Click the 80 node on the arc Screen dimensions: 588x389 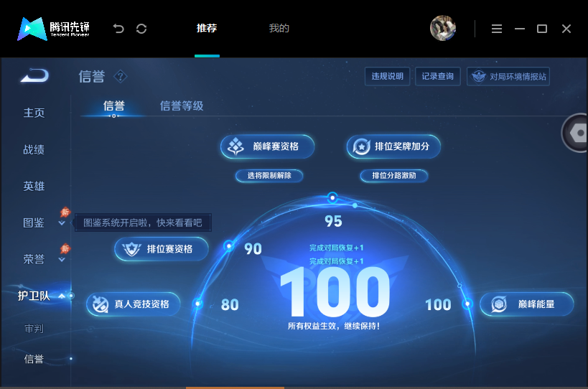pyautogui.click(x=198, y=303)
